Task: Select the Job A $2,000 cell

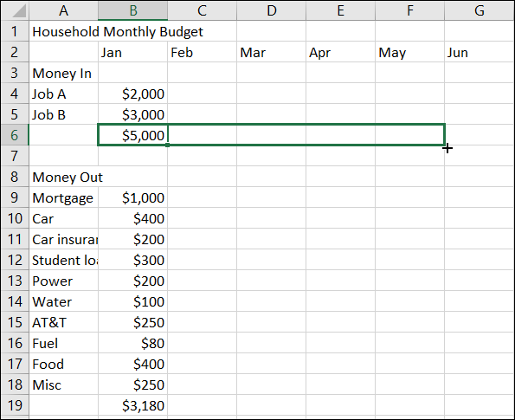Action: pyautogui.click(x=132, y=94)
